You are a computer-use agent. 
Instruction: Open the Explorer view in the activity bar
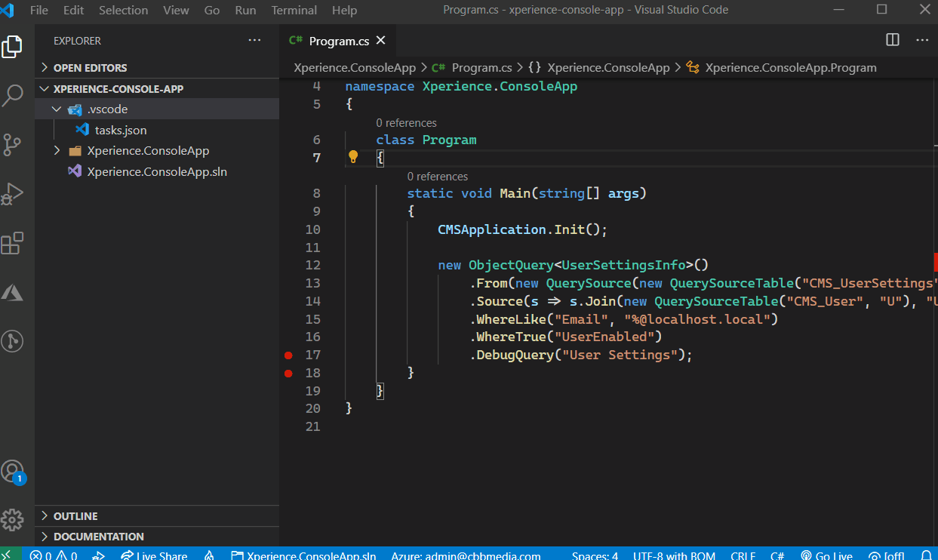point(12,46)
